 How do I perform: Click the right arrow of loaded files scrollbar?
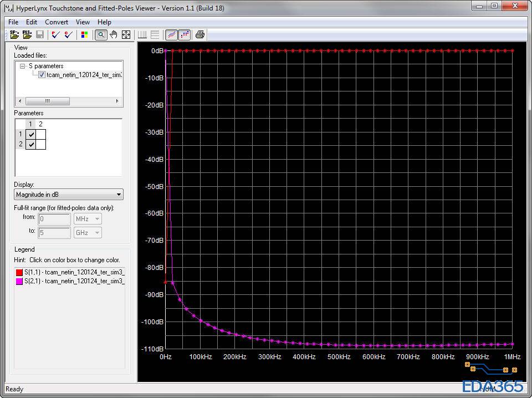(x=117, y=101)
